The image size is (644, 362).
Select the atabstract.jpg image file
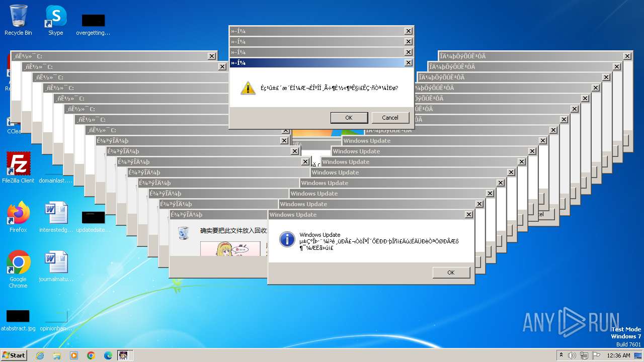pyautogui.click(x=18, y=320)
